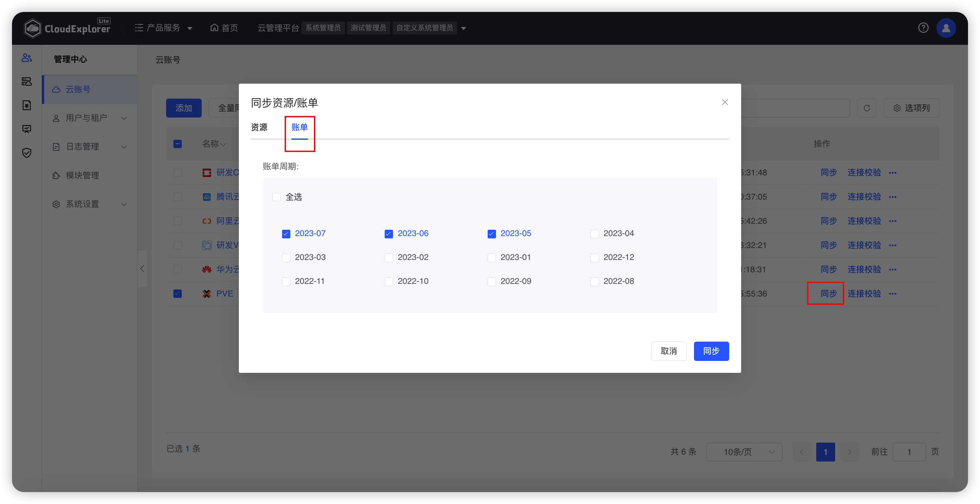Open the 产品服务 dropdown menu

coord(163,28)
